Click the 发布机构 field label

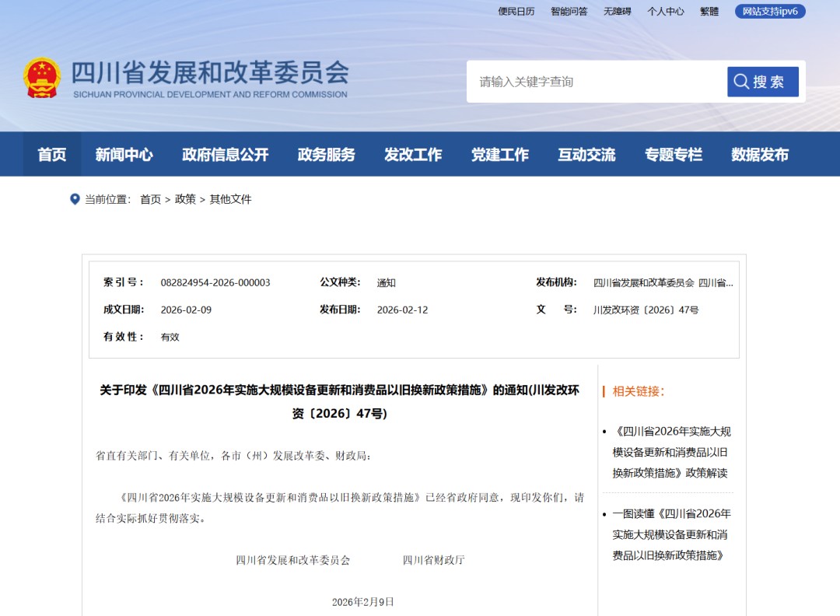[557, 282]
